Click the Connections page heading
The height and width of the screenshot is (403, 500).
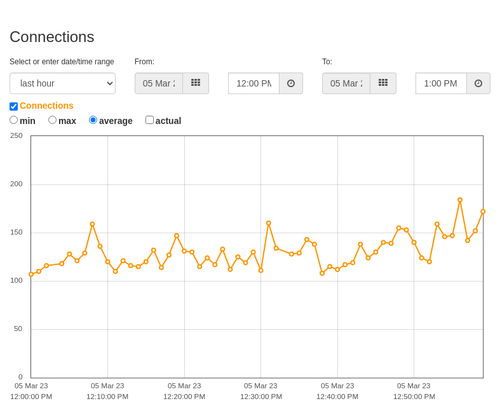coord(52,37)
